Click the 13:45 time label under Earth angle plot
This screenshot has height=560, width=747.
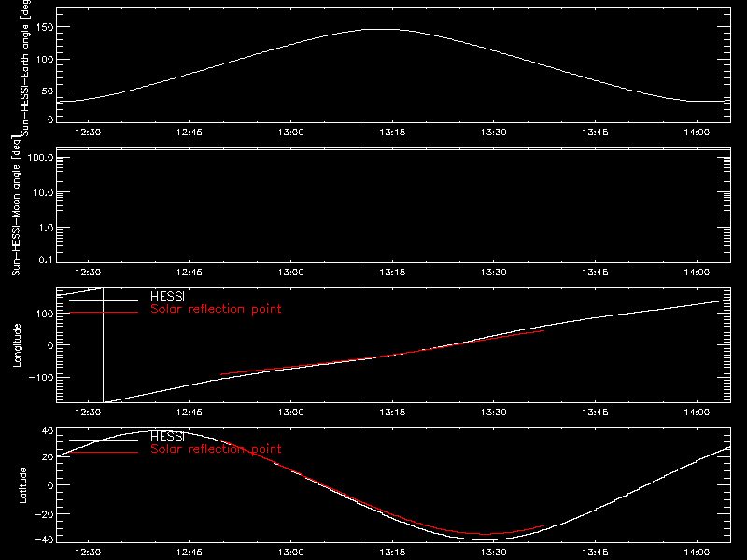(x=595, y=133)
